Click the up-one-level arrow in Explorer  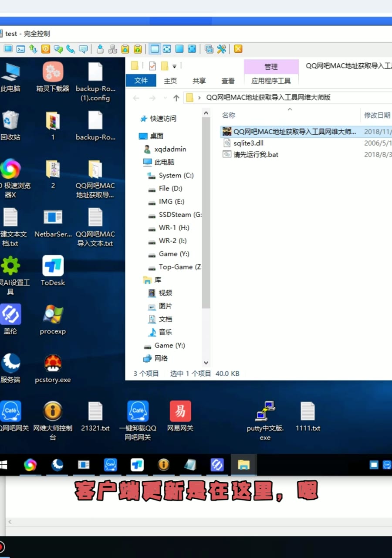[x=176, y=98]
